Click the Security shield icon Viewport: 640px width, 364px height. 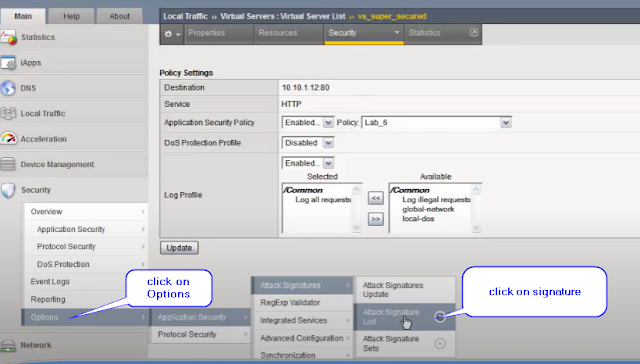click(x=8, y=190)
